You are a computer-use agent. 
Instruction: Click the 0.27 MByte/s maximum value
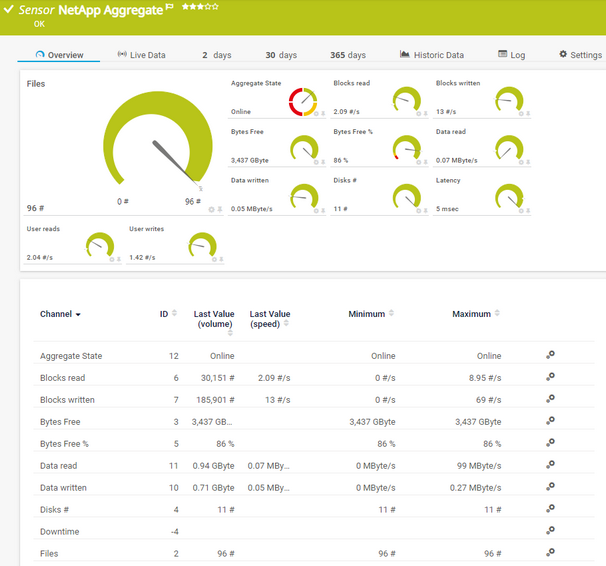click(x=475, y=488)
